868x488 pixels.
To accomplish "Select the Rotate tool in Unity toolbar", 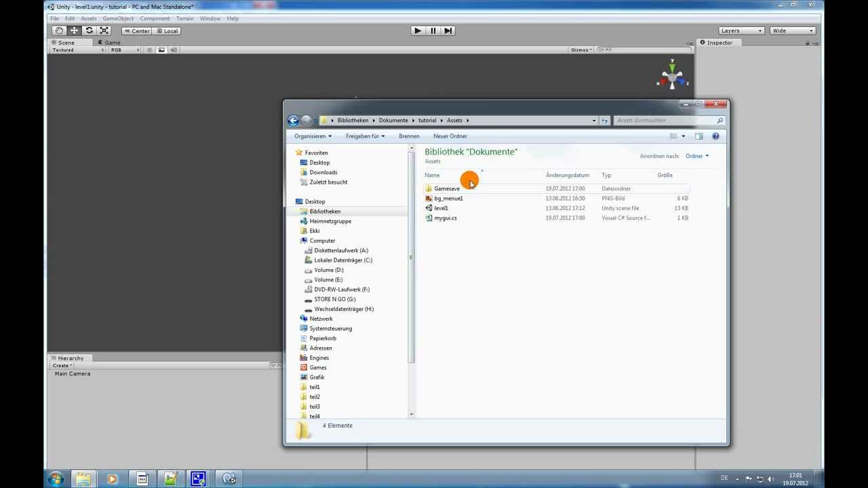I will point(89,30).
